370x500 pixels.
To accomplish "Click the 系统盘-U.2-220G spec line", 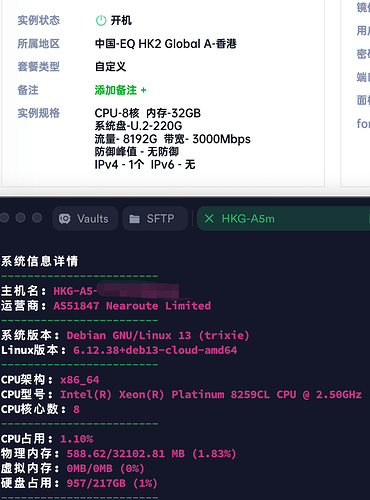I will [138, 126].
